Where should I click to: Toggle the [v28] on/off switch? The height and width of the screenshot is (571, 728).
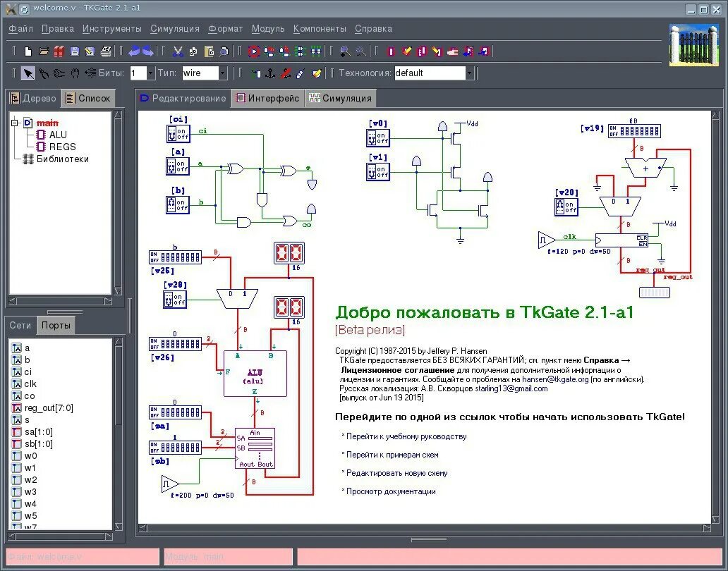pyautogui.click(x=175, y=299)
